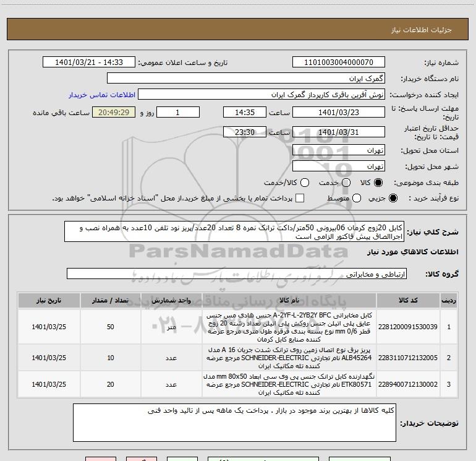The height and width of the screenshot is (461, 476).
Task: Click quantity 20 in row 3
Action: click(111, 384)
